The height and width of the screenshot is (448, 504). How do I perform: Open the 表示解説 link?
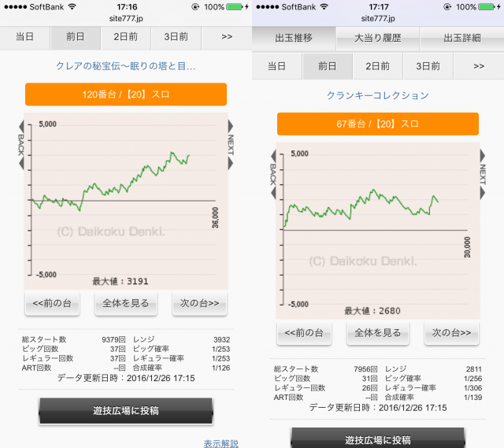pos(220,443)
